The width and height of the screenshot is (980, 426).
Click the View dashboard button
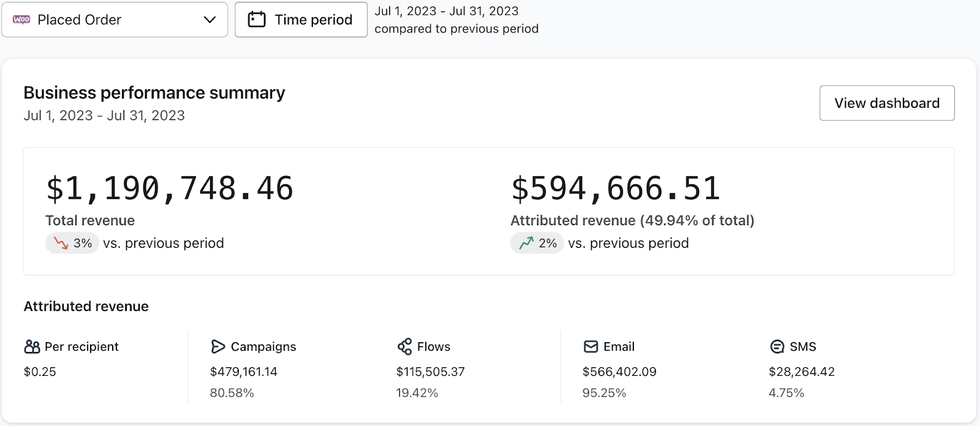(x=886, y=103)
